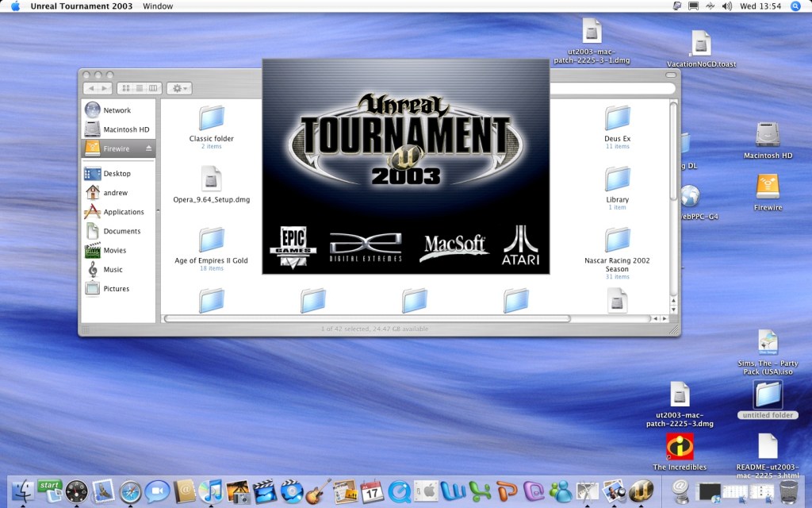Switch Finder to column view
This screenshot has width=812, height=508.
coord(154,88)
